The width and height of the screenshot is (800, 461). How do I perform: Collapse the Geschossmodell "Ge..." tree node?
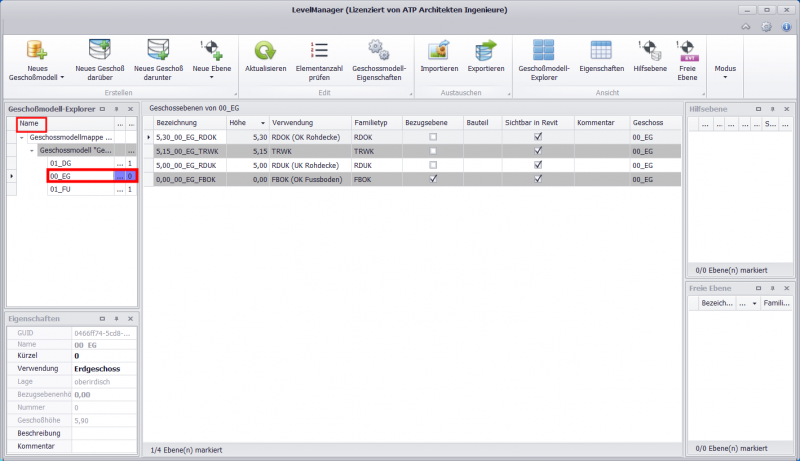[32, 151]
